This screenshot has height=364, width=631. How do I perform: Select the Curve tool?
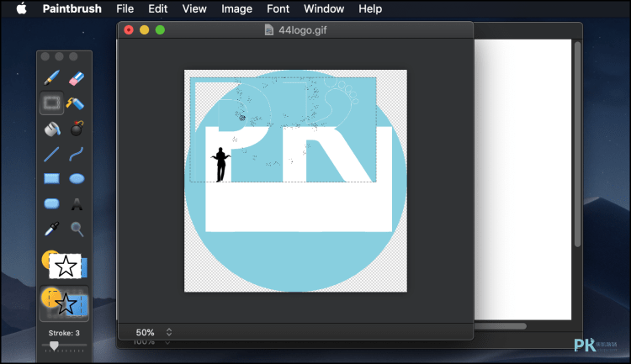pyautogui.click(x=77, y=154)
